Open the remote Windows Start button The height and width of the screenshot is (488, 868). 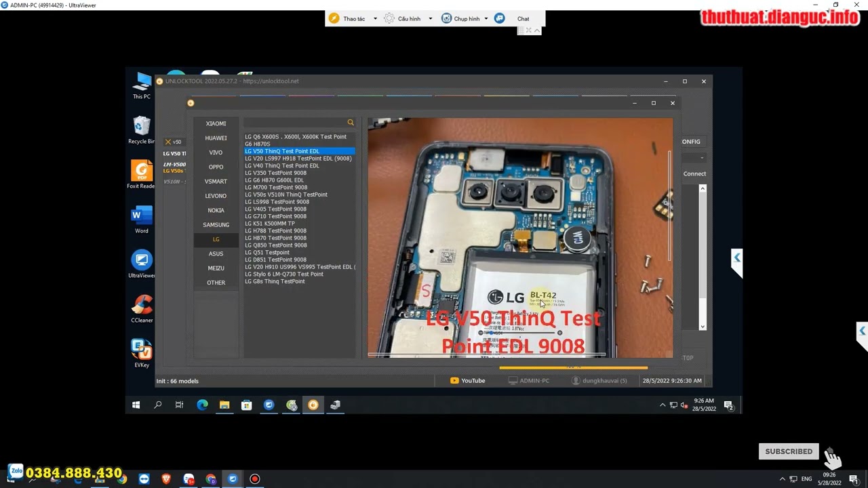point(136,405)
